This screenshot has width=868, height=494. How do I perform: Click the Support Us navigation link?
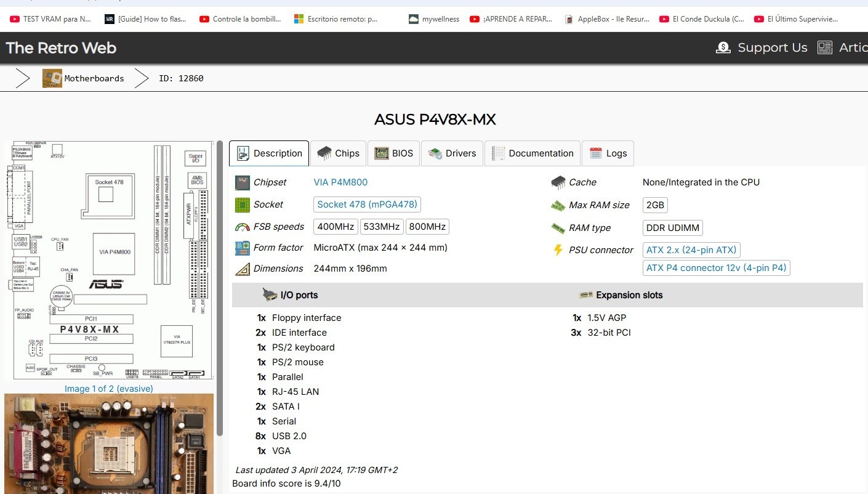(x=772, y=47)
